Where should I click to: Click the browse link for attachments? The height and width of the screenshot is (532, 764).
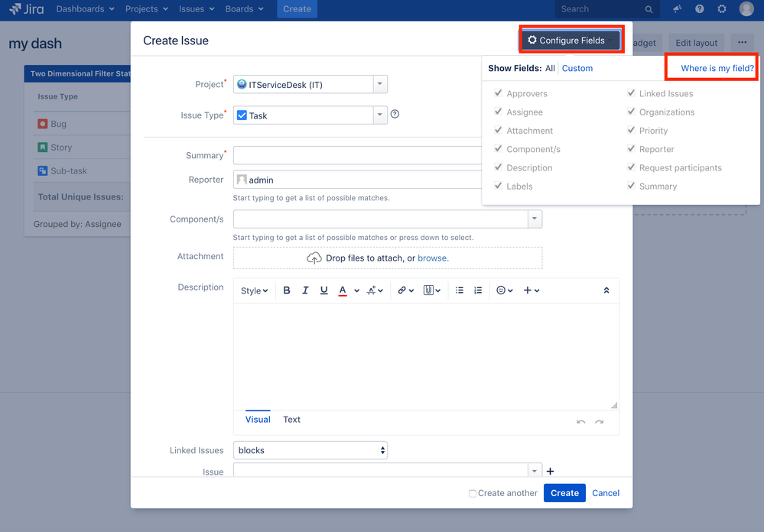433,258
